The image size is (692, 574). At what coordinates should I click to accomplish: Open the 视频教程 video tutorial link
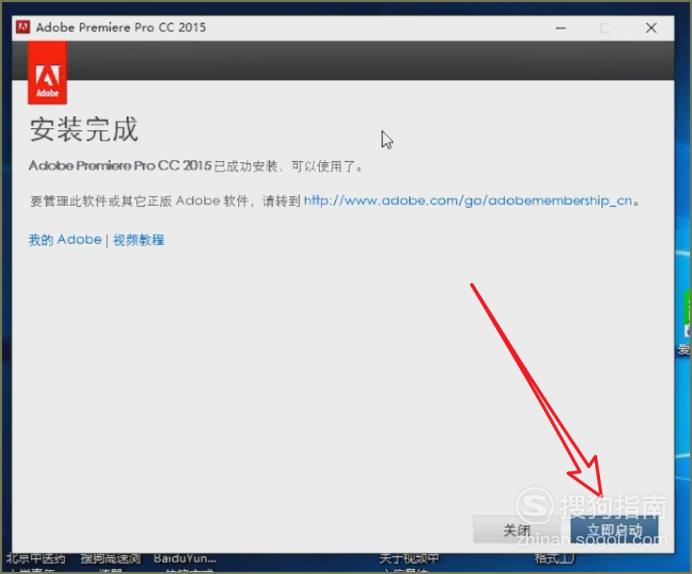tap(139, 240)
